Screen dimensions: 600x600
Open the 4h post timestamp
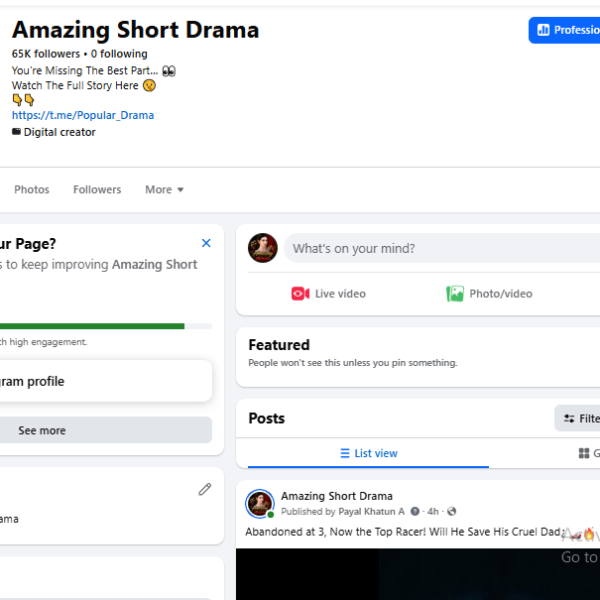click(x=433, y=512)
